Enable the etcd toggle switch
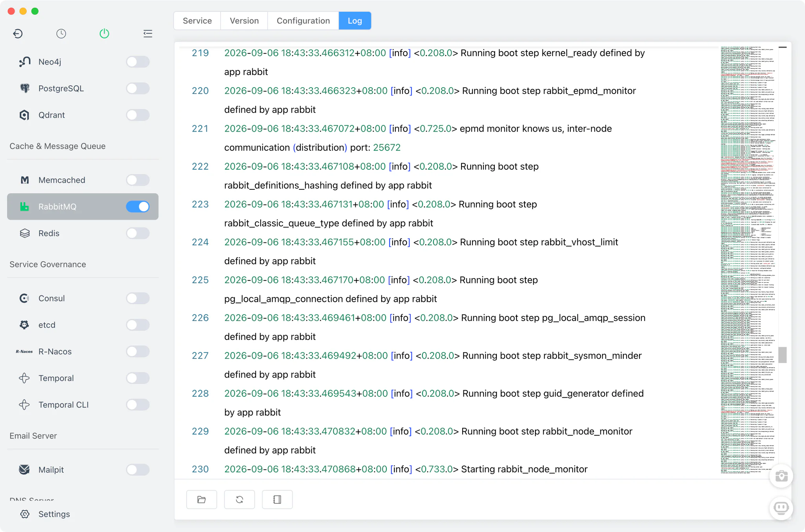 tap(138, 325)
